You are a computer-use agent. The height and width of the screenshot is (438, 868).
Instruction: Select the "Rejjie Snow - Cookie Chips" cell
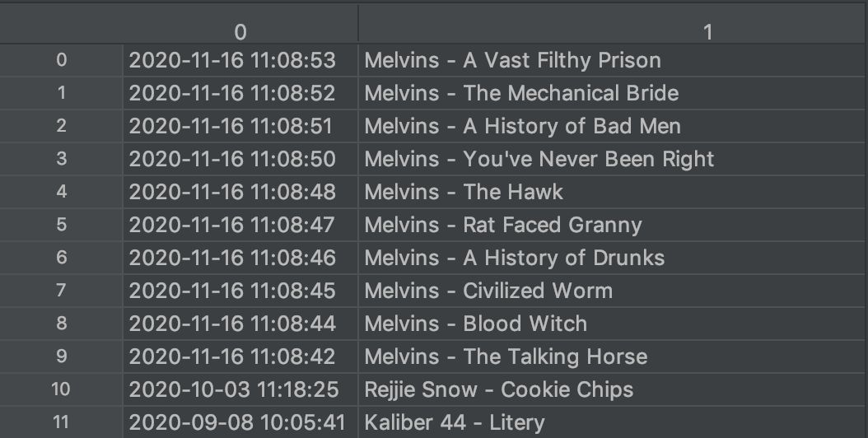[x=499, y=389]
